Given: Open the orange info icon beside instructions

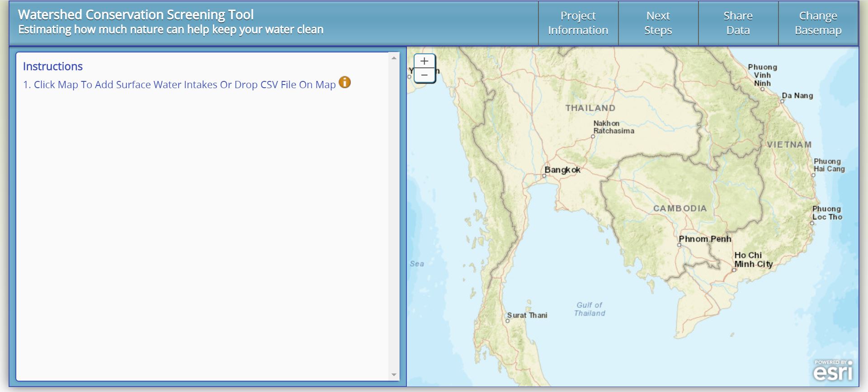Looking at the screenshot, I should point(344,82).
